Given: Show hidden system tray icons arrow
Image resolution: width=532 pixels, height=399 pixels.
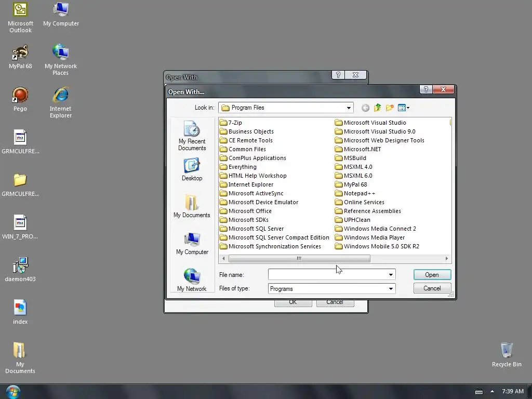Looking at the screenshot, I should click(493, 391).
